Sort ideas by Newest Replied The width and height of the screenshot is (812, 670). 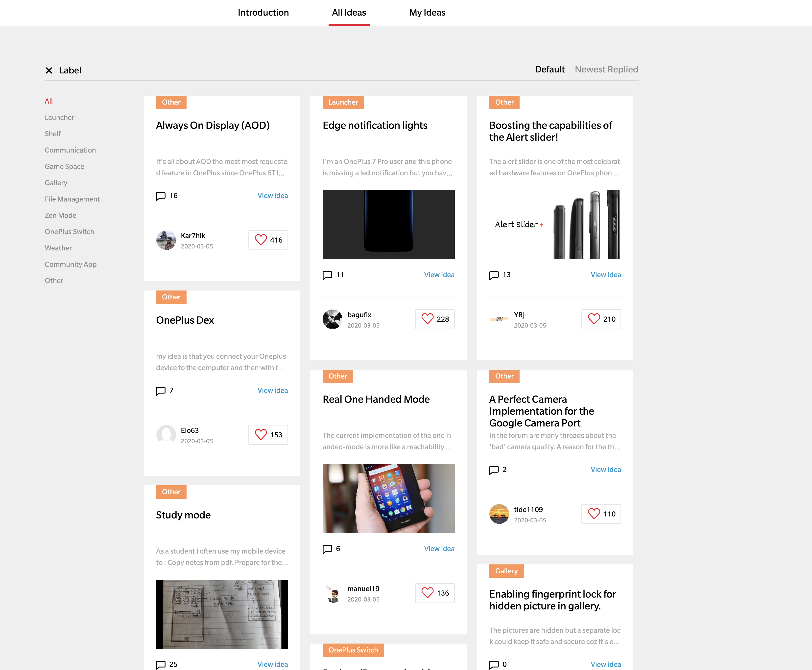pos(606,69)
